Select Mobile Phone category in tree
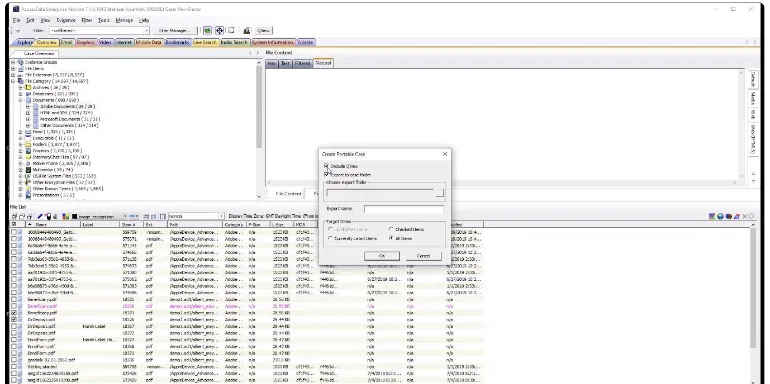Screen dimensions: 770x384 click(x=61, y=164)
